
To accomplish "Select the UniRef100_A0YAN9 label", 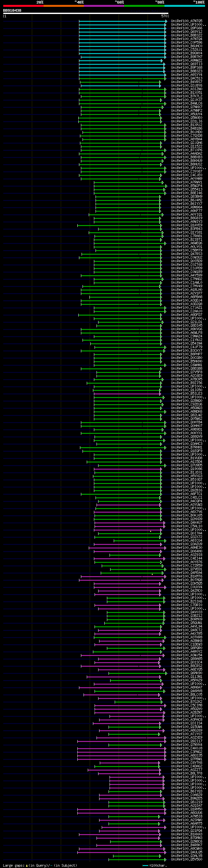I will (x=187, y=179).
